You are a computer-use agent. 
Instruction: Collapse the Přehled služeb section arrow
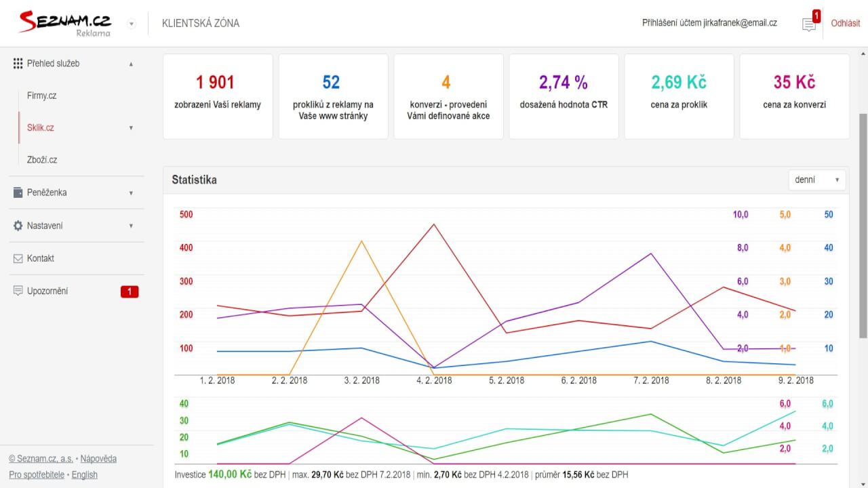pos(131,64)
